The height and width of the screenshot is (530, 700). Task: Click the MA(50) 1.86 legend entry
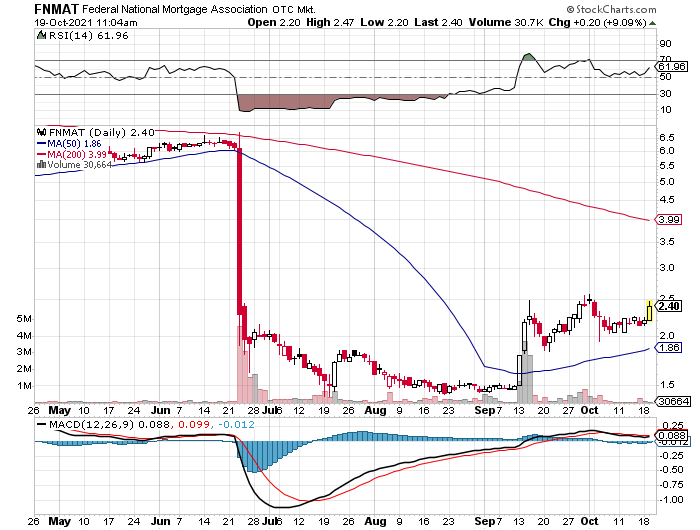69,144
